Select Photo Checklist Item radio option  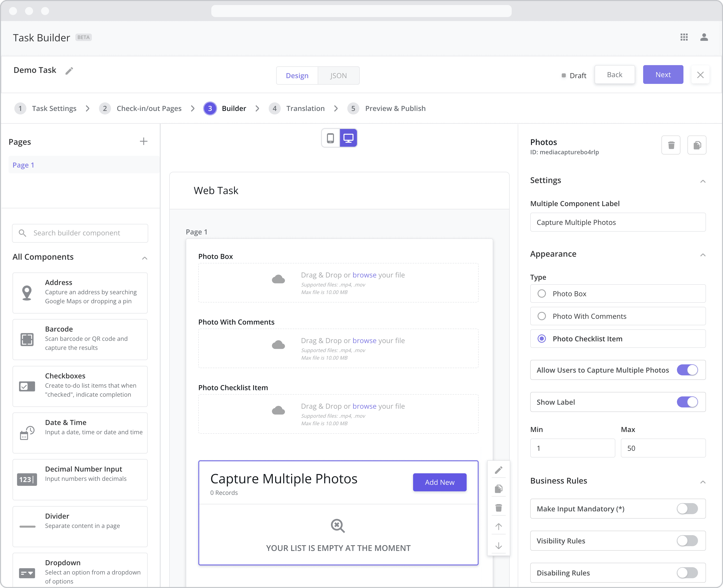[542, 339]
